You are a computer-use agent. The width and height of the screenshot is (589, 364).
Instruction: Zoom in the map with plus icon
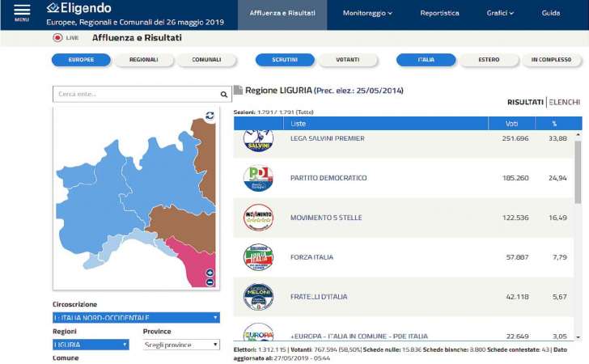(210, 273)
